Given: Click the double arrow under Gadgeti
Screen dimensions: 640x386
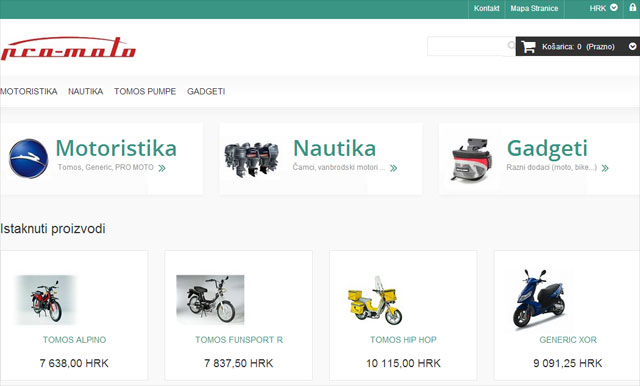Looking at the screenshot, I should point(605,168).
